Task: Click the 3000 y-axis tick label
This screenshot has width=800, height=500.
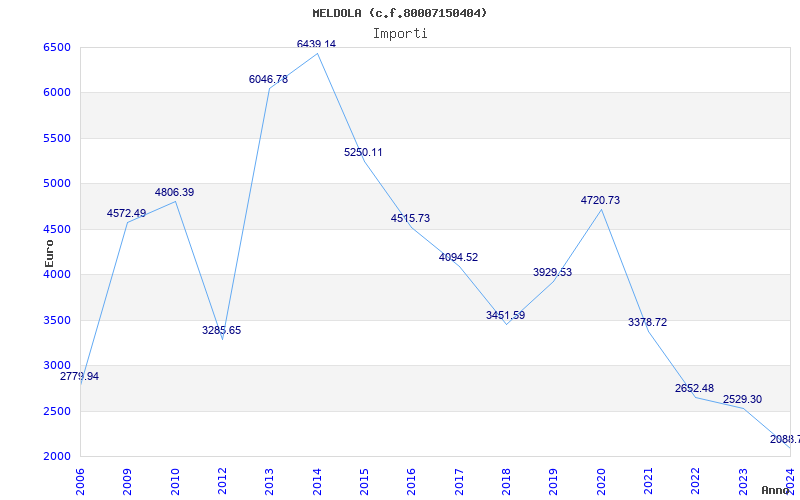Action: click(56, 366)
